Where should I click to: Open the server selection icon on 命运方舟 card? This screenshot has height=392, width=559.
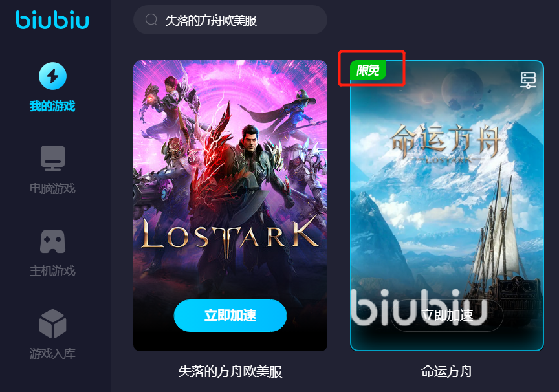click(x=528, y=80)
